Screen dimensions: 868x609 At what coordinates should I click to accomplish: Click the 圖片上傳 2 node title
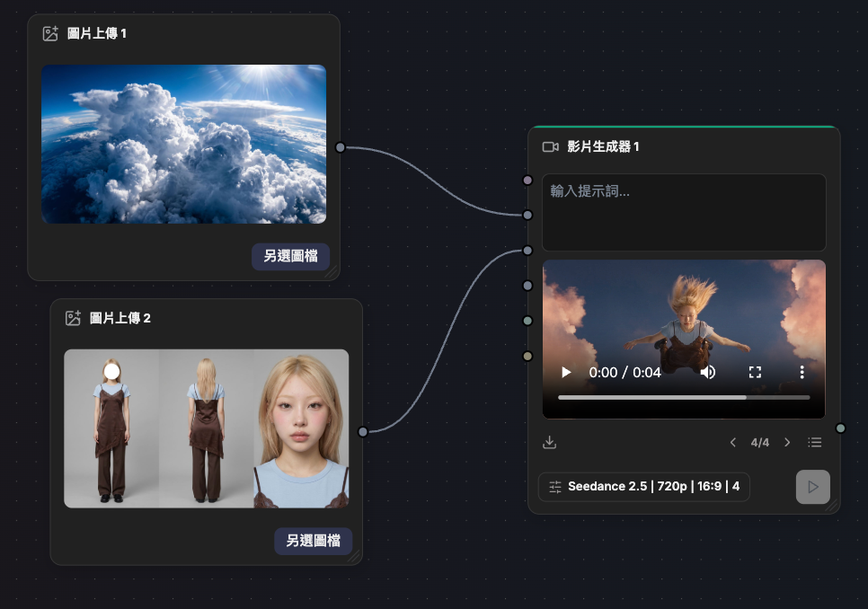click(120, 318)
